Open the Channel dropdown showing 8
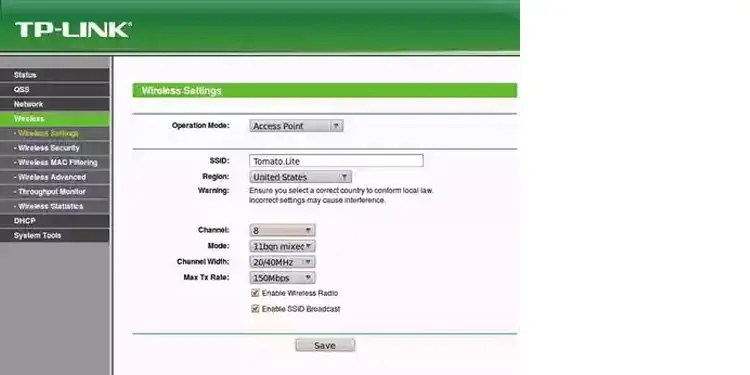This screenshot has width=750, height=375. (282, 231)
